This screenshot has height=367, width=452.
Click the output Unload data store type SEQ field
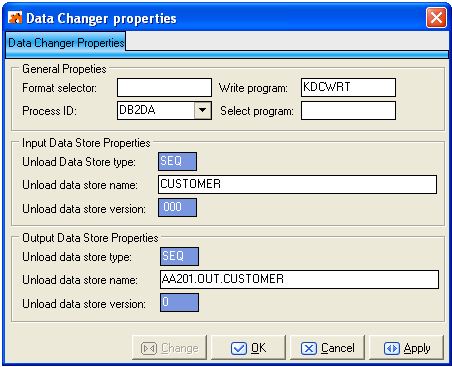[179, 256]
